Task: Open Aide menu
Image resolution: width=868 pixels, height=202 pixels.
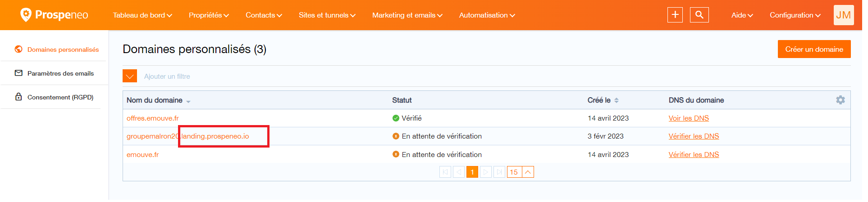Action: tap(742, 15)
